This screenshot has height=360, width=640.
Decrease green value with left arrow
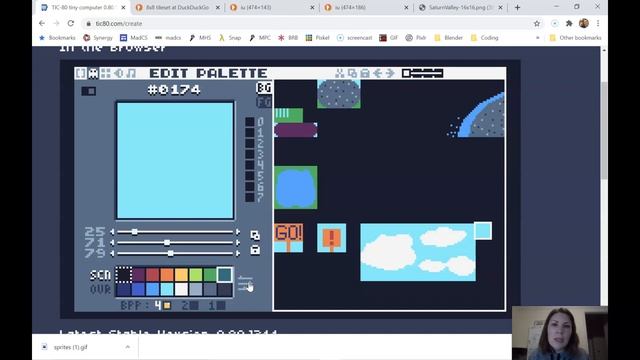click(x=112, y=242)
